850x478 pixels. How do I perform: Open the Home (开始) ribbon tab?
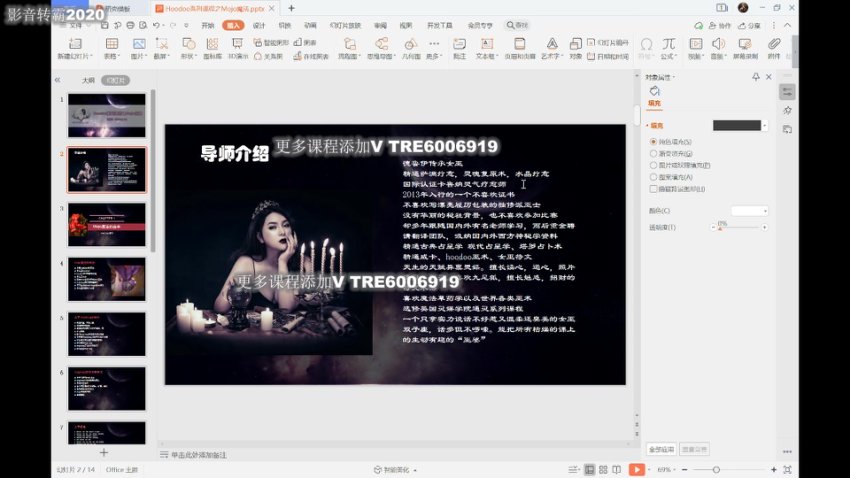pos(208,25)
